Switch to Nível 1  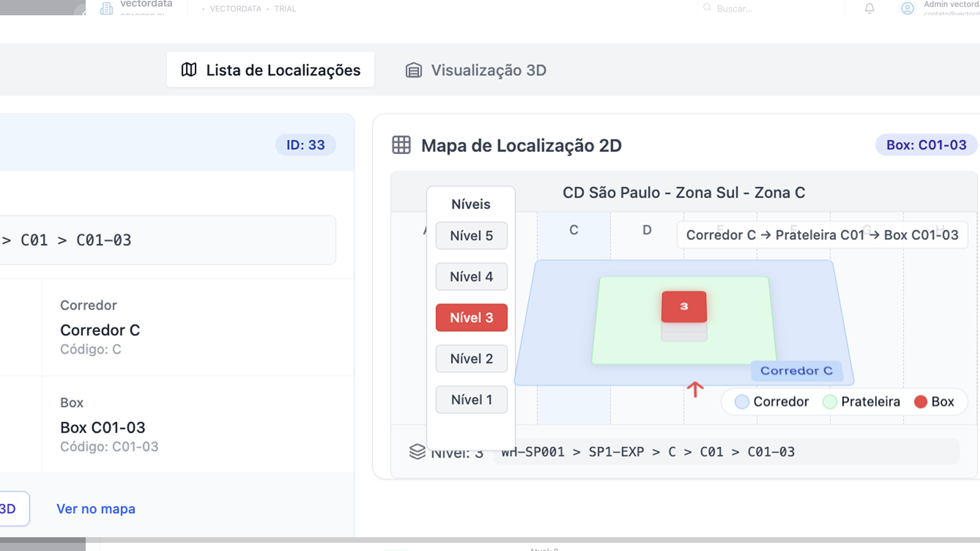471,399
